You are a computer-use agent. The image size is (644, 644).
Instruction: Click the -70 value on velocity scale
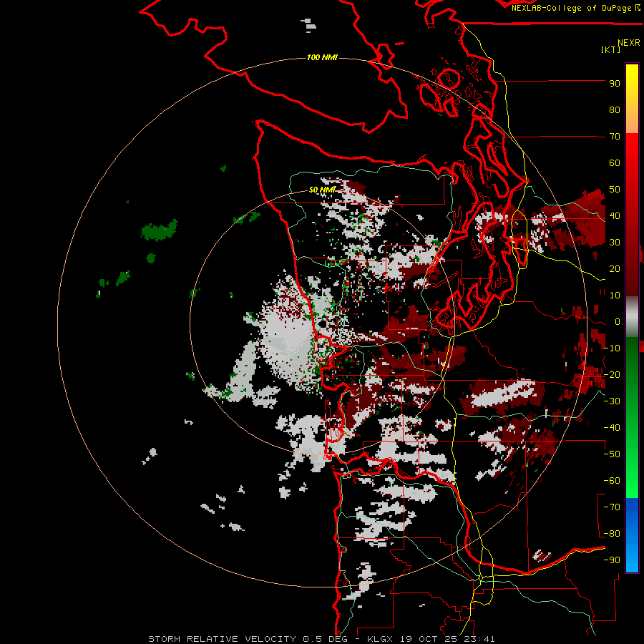[612, 507]
